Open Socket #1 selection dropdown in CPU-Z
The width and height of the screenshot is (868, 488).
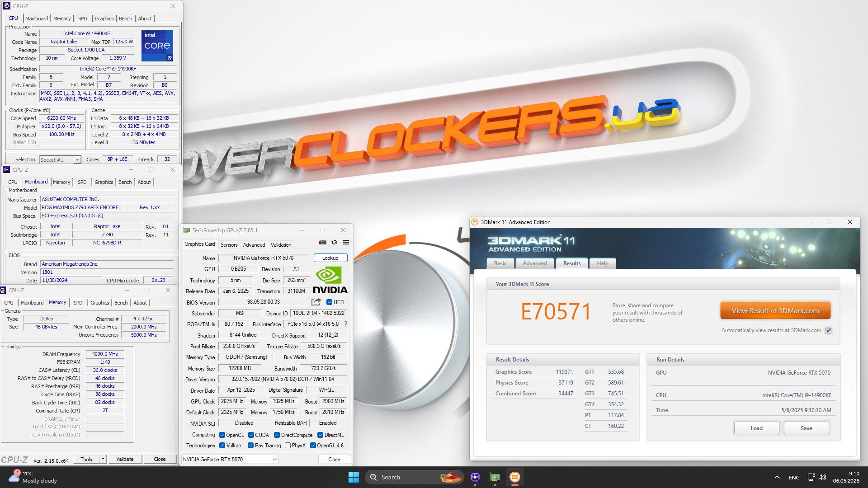tap(60, 160)
